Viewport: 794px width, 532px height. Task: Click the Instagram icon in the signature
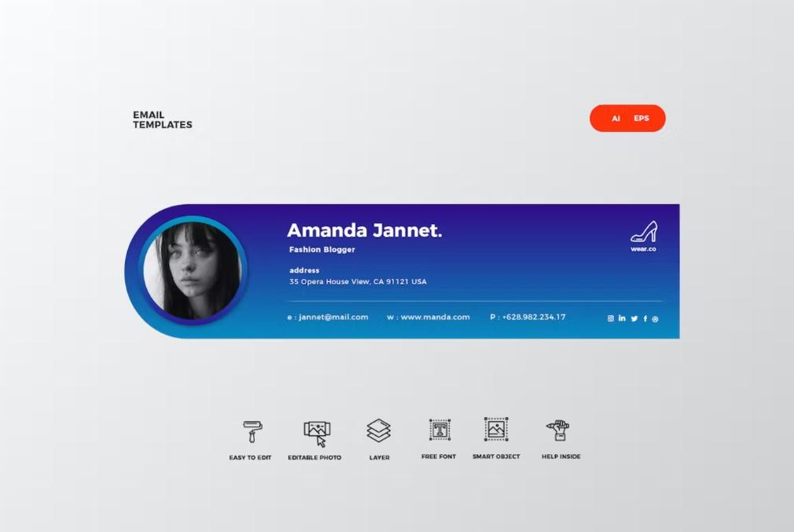coord(611,318)
